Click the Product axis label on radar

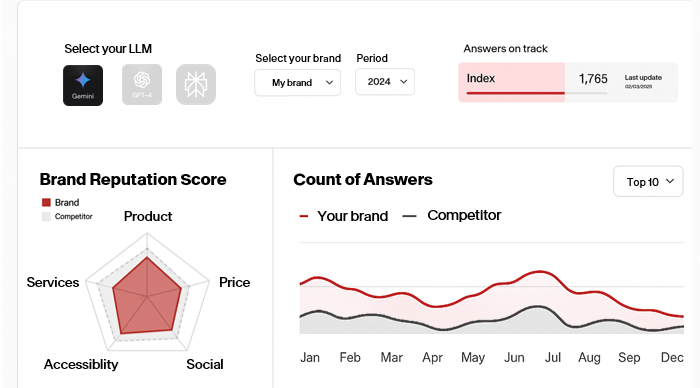coord(148,217)
